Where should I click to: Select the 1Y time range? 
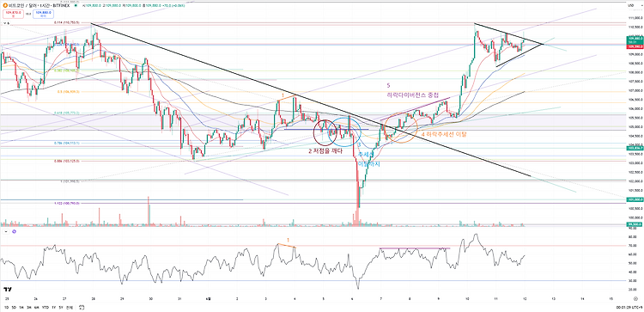[x=54, y=308]
